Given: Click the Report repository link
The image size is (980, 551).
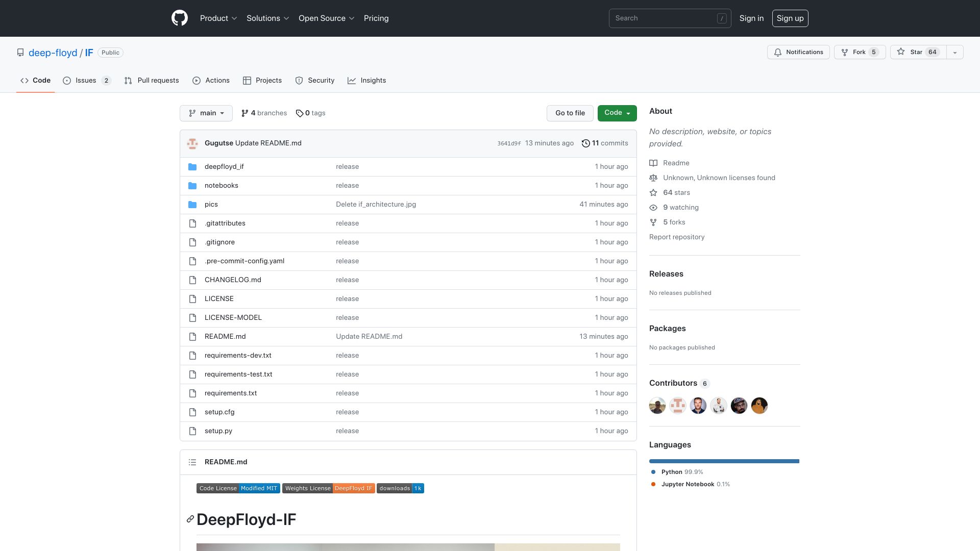Looking at the screenshot, I should tap(677, 237).
